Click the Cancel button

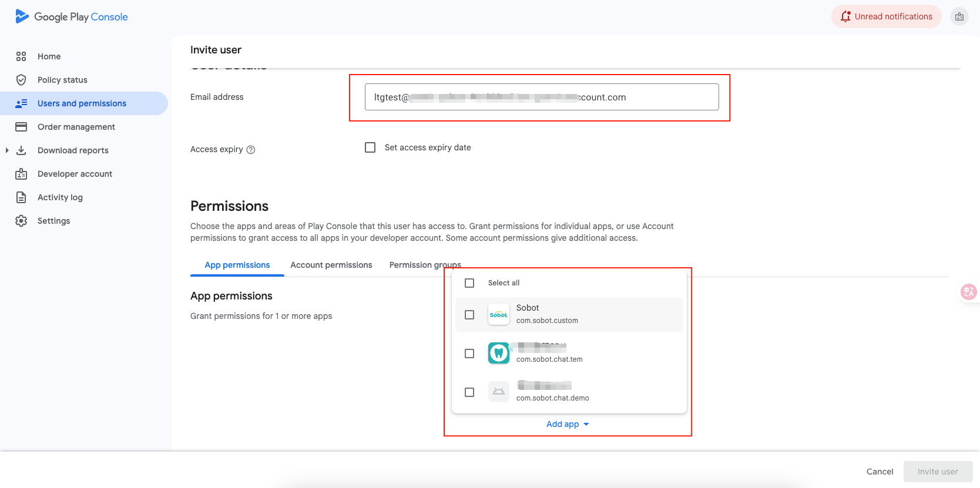(880, 472)
